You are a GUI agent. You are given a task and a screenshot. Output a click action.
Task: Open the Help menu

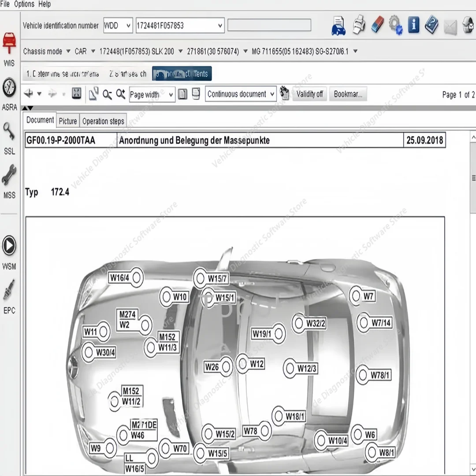point(45,4)
